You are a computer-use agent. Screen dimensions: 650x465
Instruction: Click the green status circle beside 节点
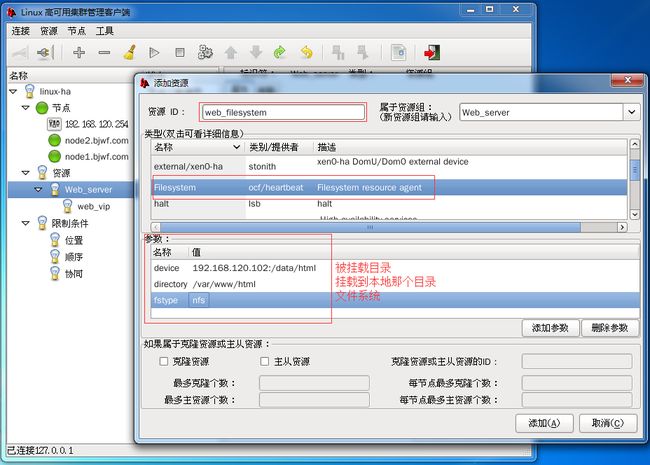tap(42, 108)
